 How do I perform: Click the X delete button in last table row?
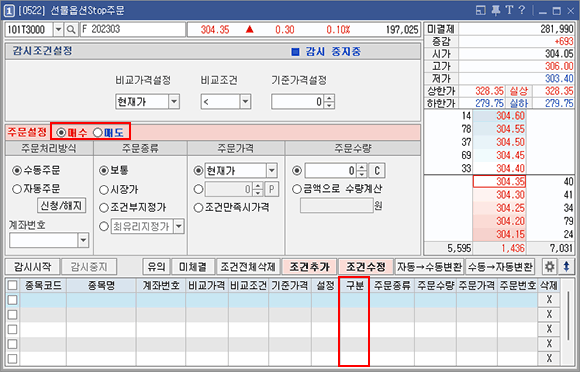coord(549,358)
